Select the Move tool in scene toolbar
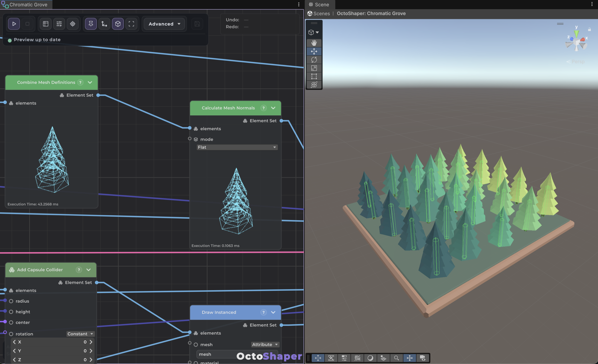The height and width of the screenshot is (364, 598). pos(314,51)
